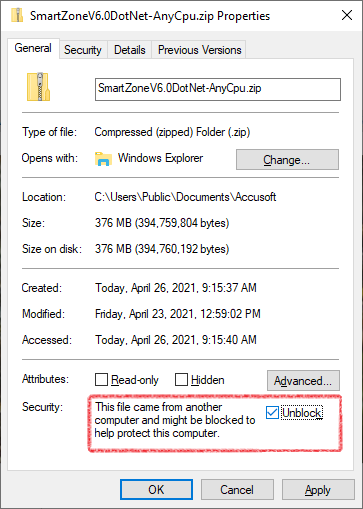The image size is (363, 509).
Task: Click the file size value text
Action: (162, 223)
